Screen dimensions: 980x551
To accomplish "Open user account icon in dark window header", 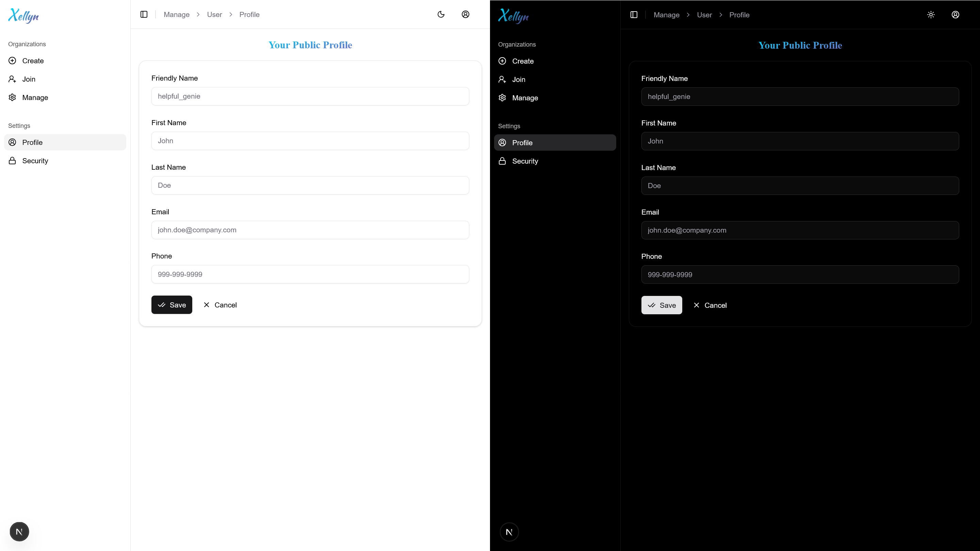I will click(x=955, y=15).
